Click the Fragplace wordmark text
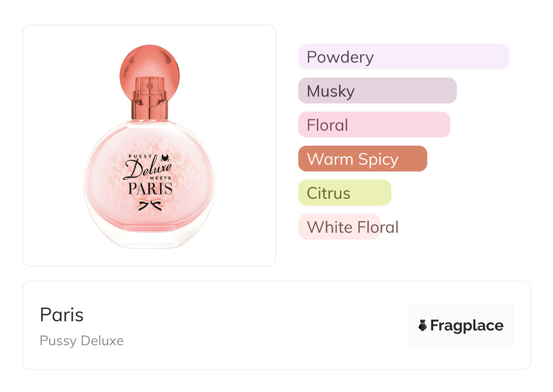This screenshot has width=553, height=392. click(467, 325)
